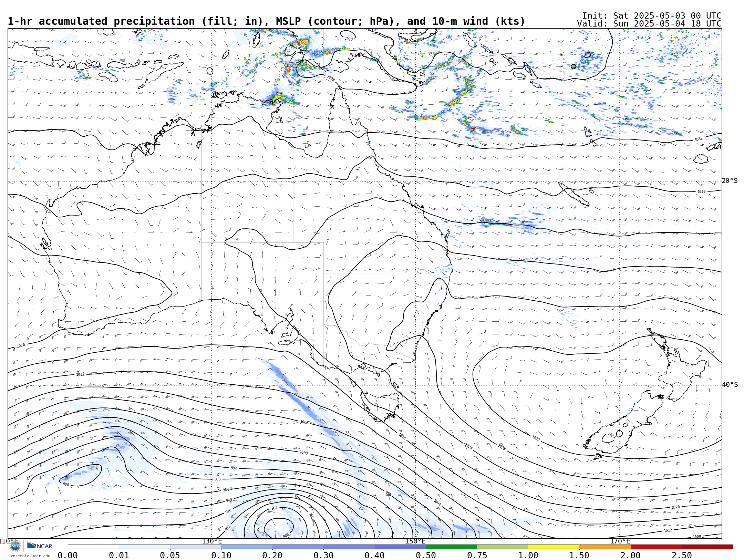The height and width of the screenshot is (560, 744).
Task: Click the 0.00 colorbar tick label
Action: 68,556
